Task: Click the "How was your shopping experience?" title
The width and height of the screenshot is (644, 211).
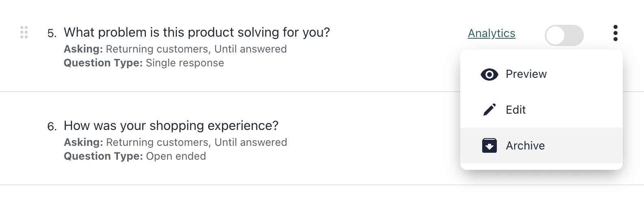Action: tap(171, 125)
